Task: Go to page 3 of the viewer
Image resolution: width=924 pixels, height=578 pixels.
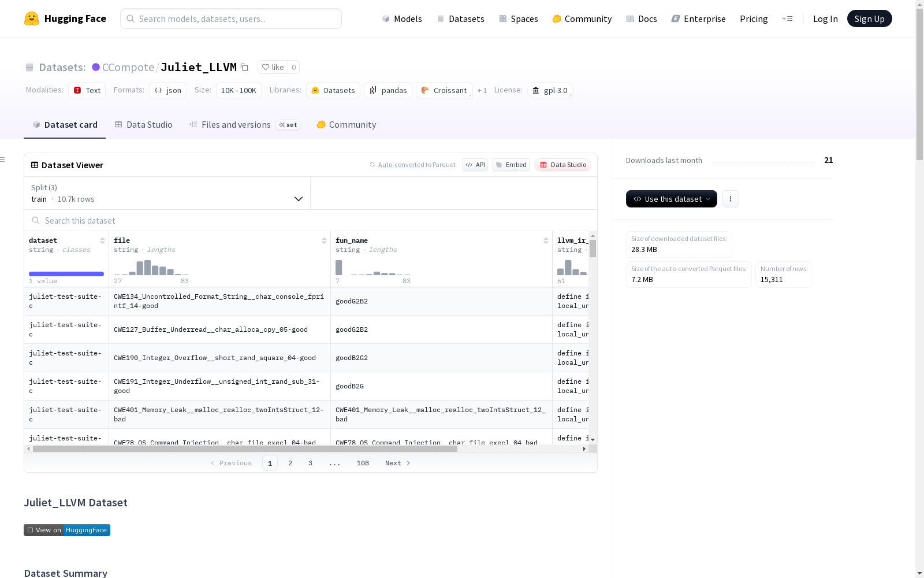Action: (310, 463)
